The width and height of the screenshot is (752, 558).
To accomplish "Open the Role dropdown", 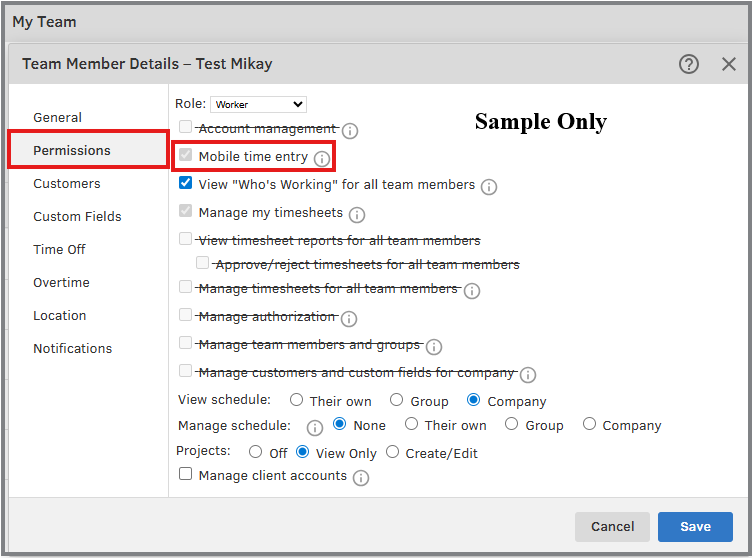I will [258, 104].
